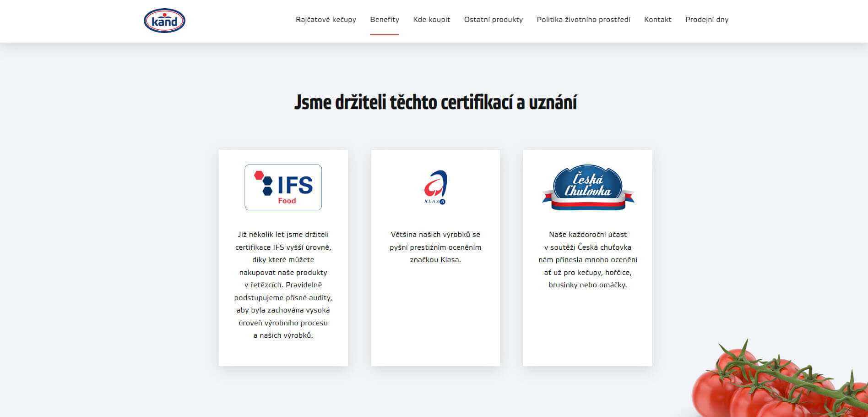Open Prodejní dny in the navigation
The width and height of the screenshot is (868, 417).
click(x=707, y=20)
